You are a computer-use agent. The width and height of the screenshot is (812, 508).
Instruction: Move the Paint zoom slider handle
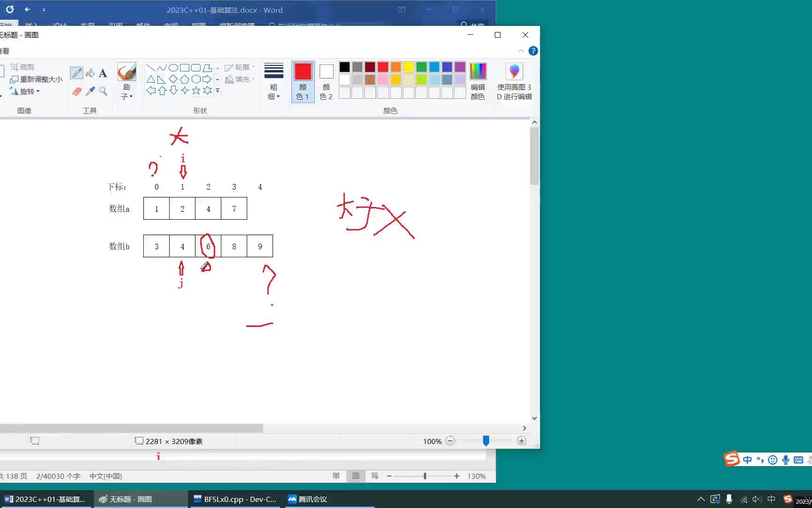(486, 441)
